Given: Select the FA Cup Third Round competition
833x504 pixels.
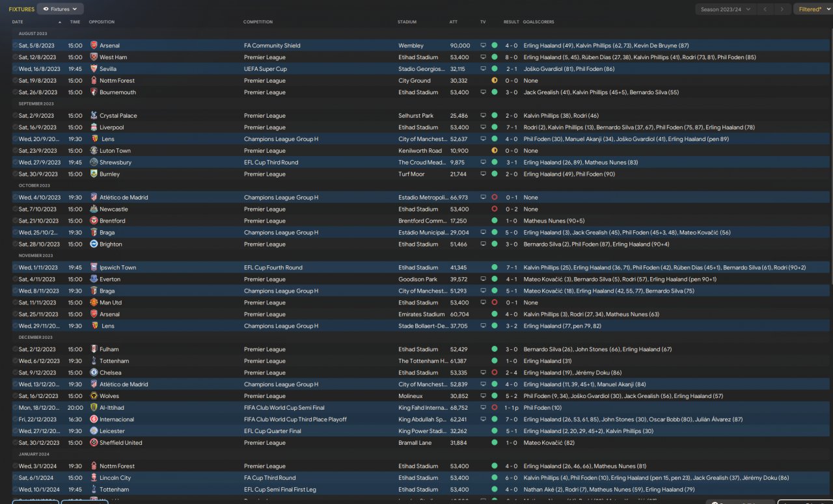Looking at the screenshot, I should pos(270,479).
